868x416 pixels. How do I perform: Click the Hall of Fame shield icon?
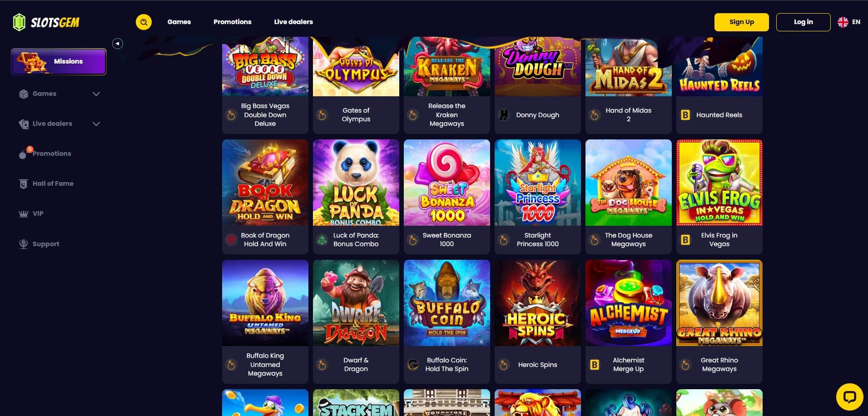coord(24,183)
